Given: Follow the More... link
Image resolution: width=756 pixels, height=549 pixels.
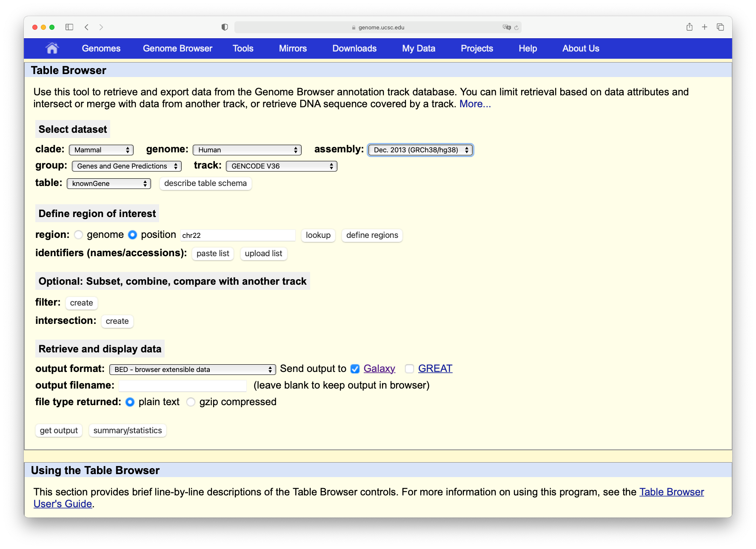Looking at the screenshot, I should pyautogui.click(x=475, y=104).
